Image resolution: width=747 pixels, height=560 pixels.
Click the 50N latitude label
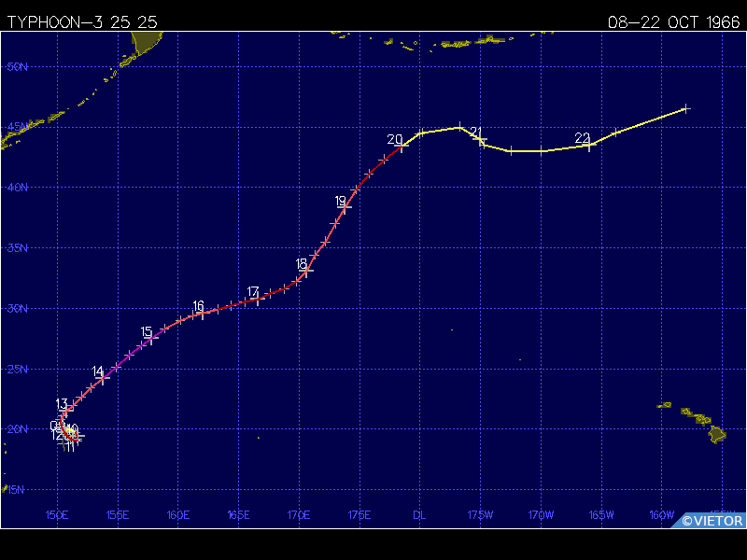(17, 66)
